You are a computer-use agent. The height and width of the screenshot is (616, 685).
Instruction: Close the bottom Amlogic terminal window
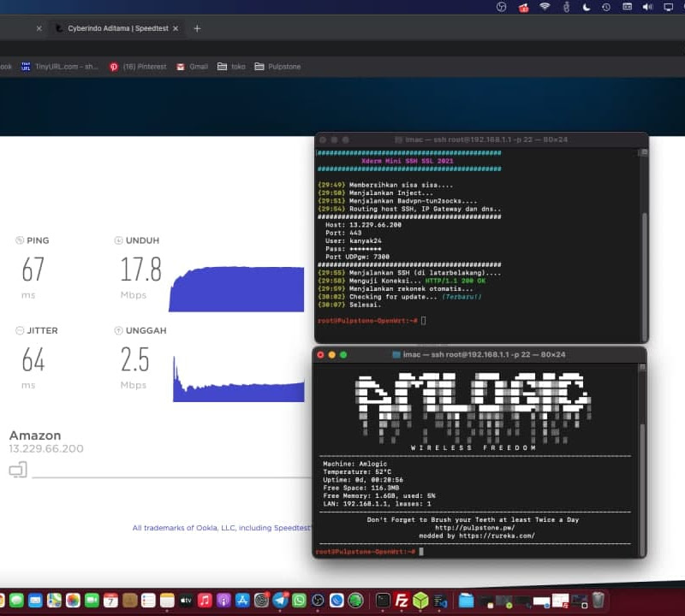320,355
